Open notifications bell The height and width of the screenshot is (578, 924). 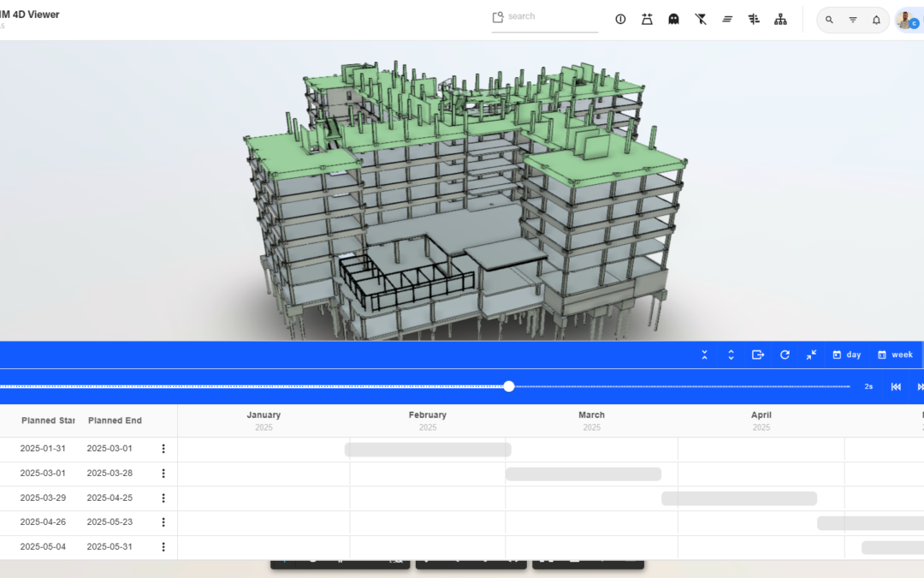pos(876,20)
